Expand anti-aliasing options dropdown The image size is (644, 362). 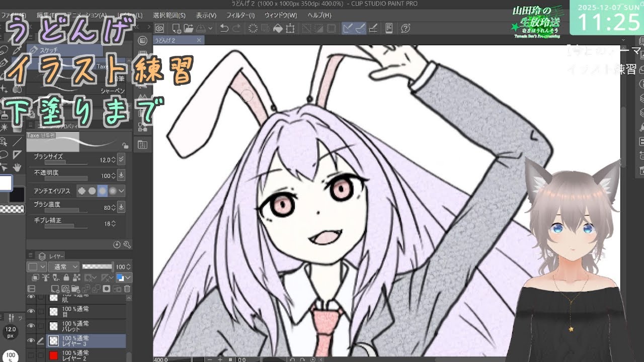[x=122, y=191]
